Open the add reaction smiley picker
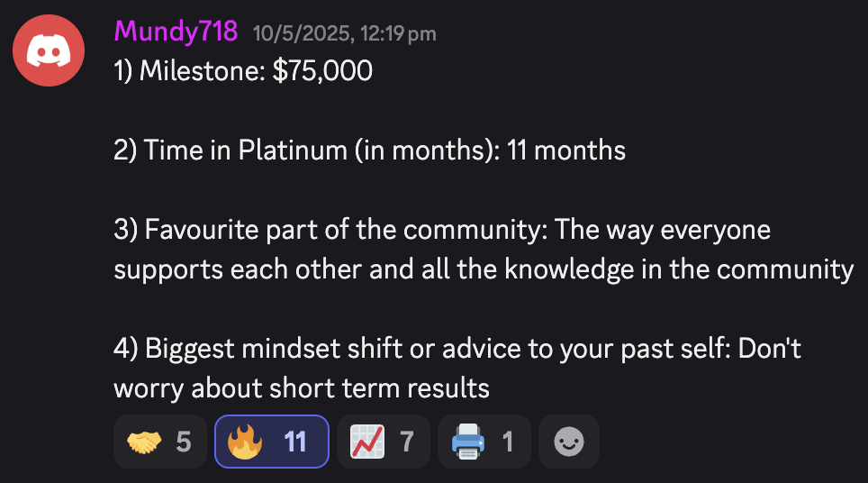The image size is (868, 483). click(569, 442)
